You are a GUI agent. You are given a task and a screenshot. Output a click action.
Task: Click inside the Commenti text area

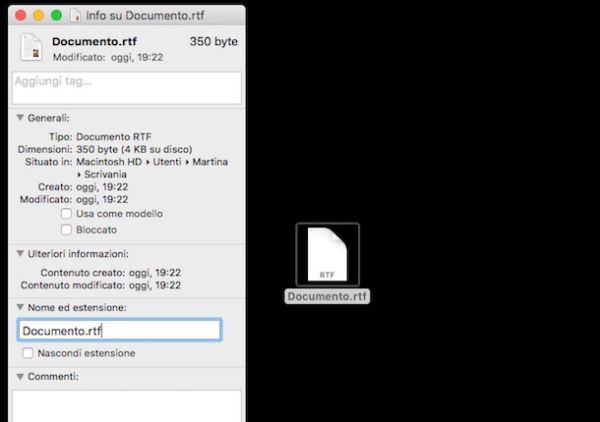126,405
